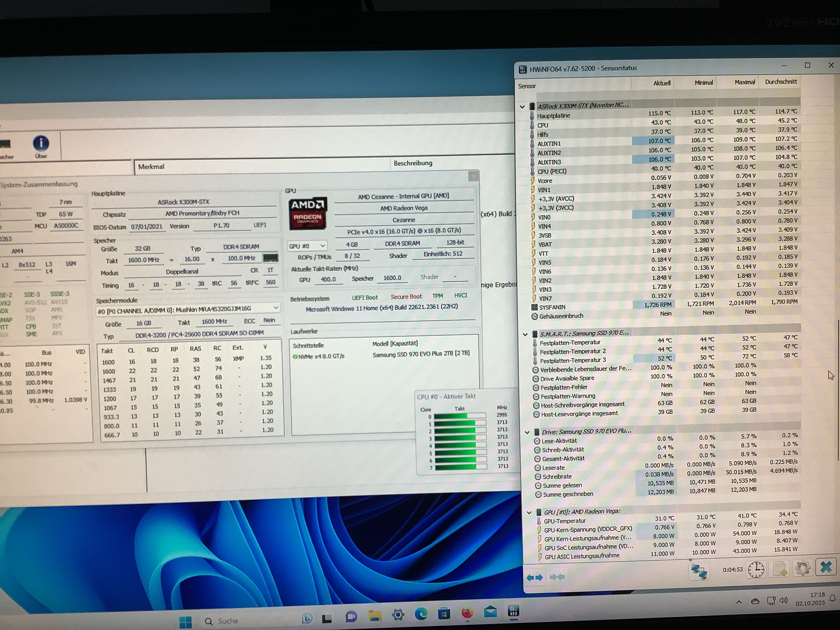The height and width of the screenshot is (630, 840).
Task: Open the Speichermodule Mushkin module dropdown
Action: click(x=276, y=308)
